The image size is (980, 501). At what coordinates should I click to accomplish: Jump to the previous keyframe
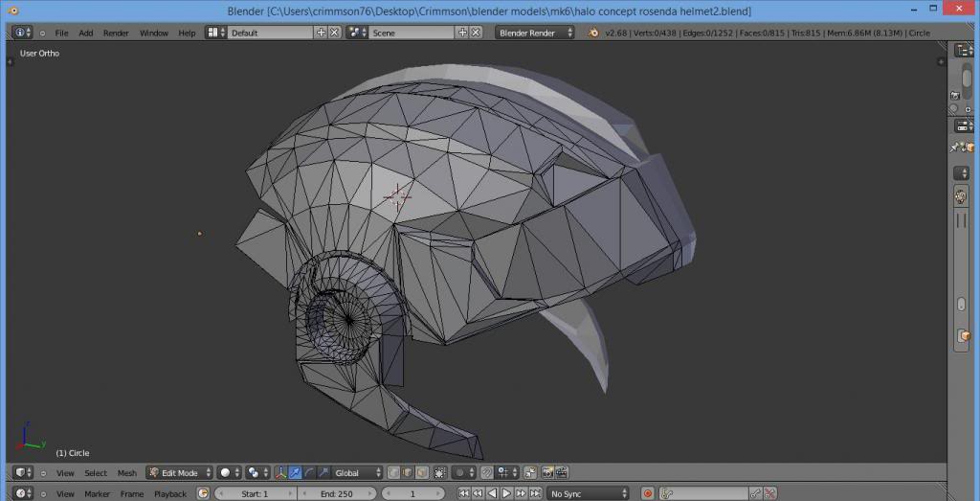[x=479, y=493]
